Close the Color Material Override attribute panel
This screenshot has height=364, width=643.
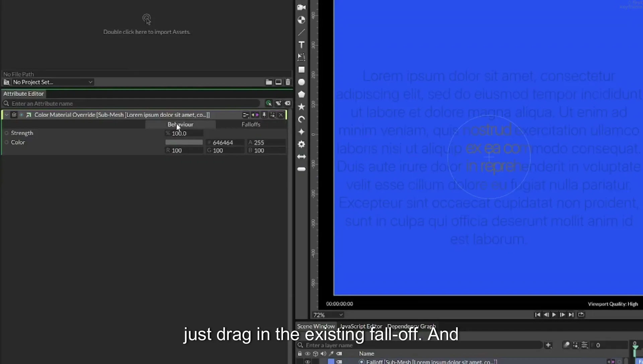(281, 115)
